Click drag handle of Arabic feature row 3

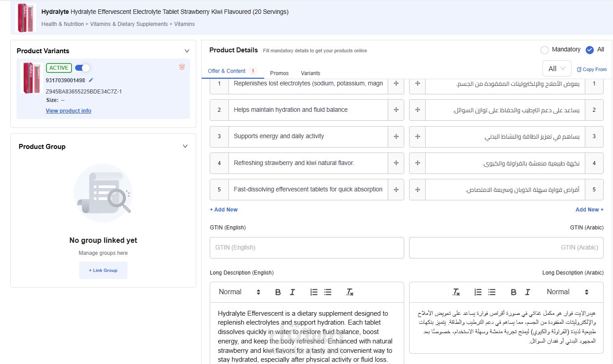[x=418, y=136]
